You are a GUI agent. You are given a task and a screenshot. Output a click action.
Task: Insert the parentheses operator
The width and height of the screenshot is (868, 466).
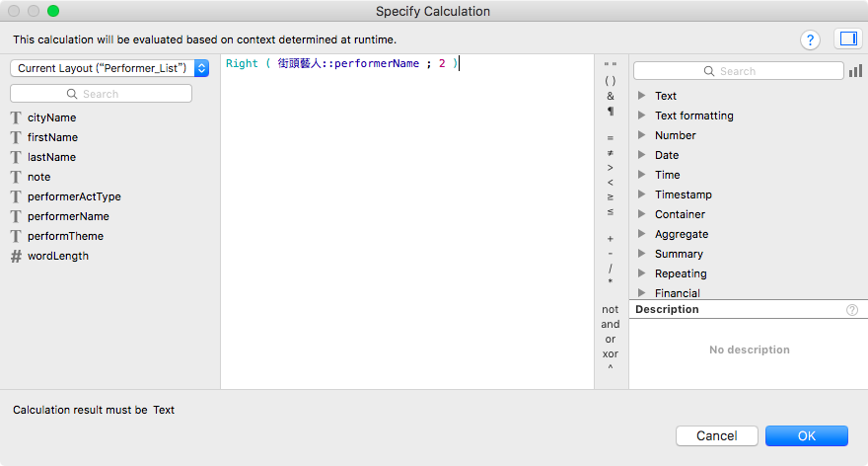coord(610,81)
